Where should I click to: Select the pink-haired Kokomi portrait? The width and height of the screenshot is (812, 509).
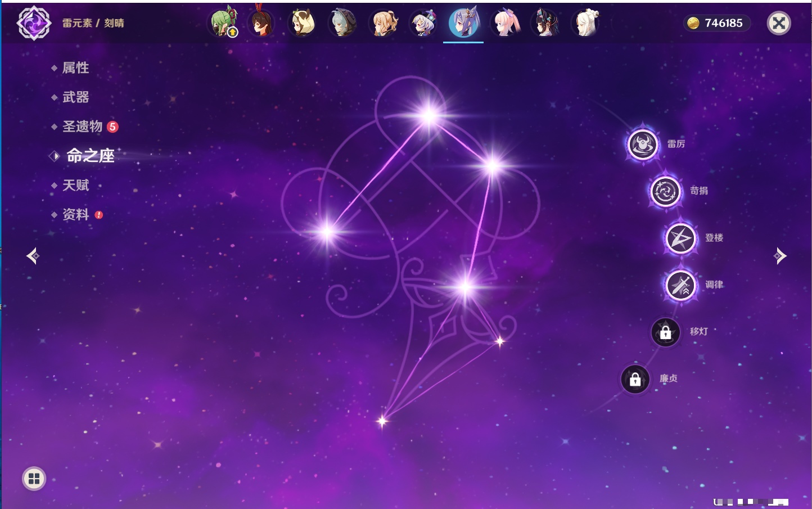(505, 22)
